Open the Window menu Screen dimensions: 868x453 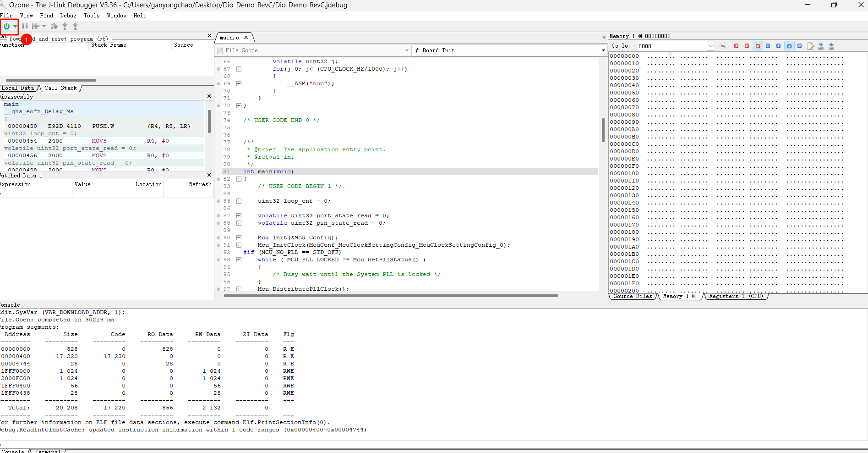(x=117, y=16)
